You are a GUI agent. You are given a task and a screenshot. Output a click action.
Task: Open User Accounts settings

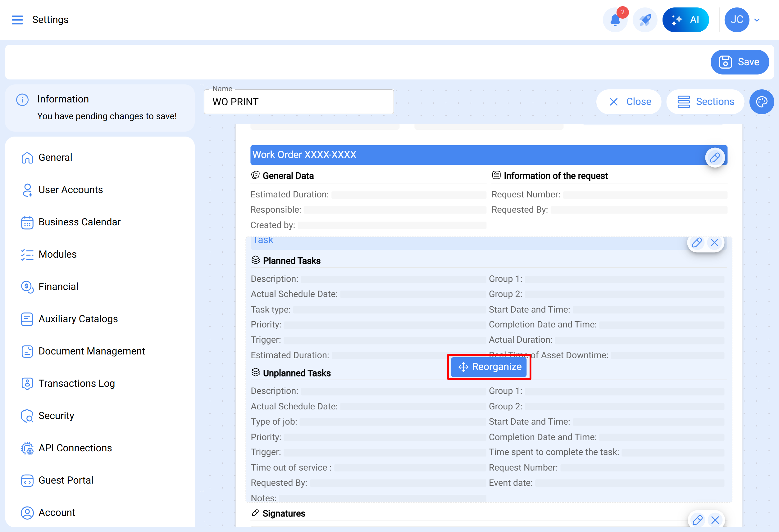(71, 190)
